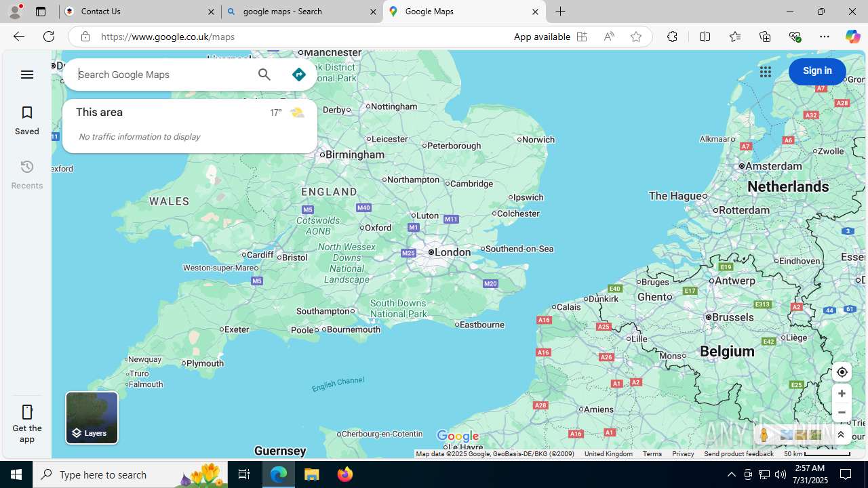
Task: Launch Firefox from the taskbar
Action: (x=345, y=474)
